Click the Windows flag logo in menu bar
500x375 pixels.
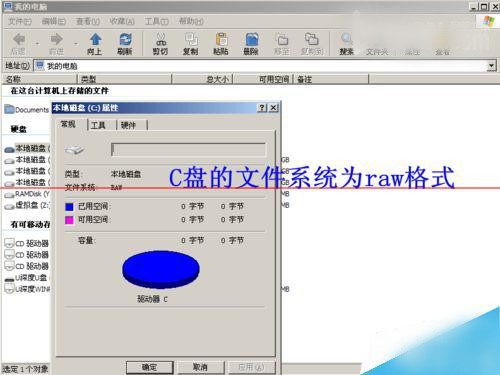point(489,21)
